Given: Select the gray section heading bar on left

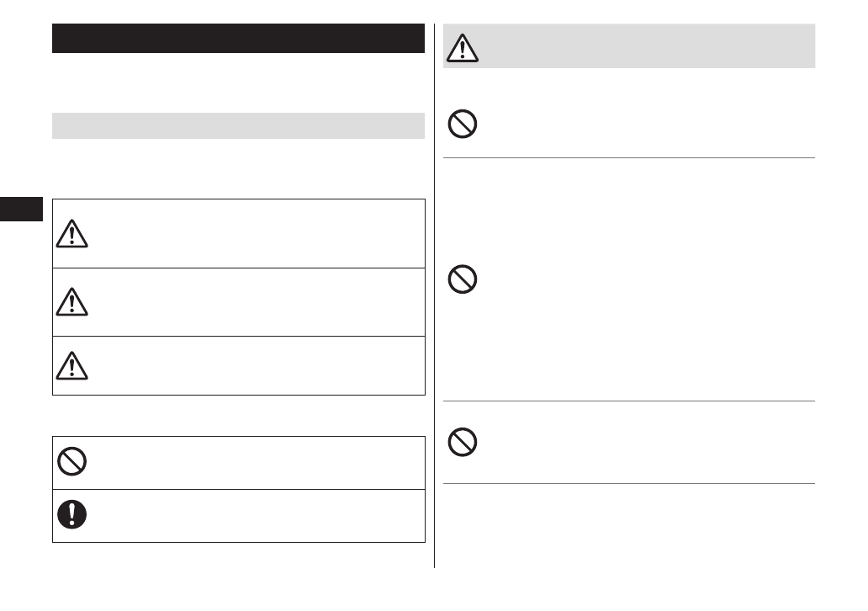Looking at the screenshot, I should click(238, 125).
